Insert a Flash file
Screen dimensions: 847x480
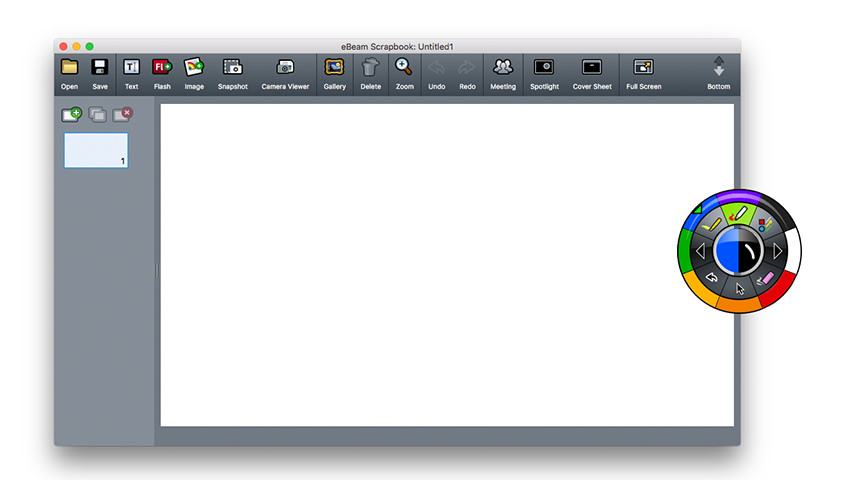(162, 67)
